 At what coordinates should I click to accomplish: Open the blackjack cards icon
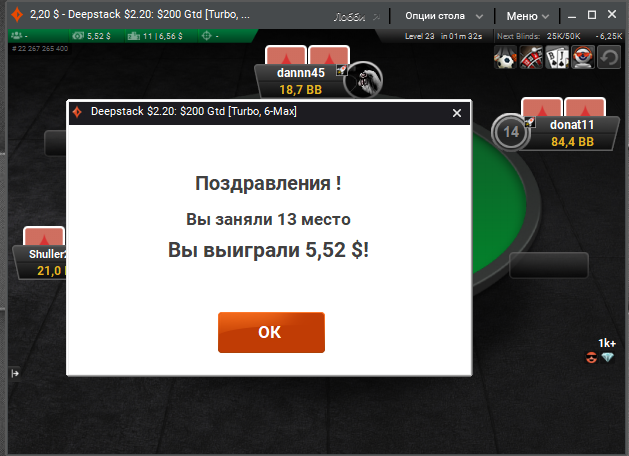click(x=557, y=57)
